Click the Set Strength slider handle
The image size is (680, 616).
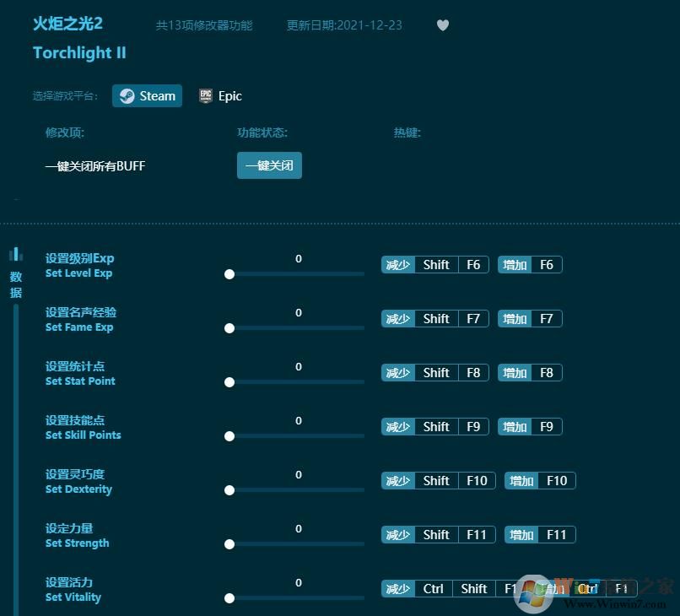tap(229, 544)
